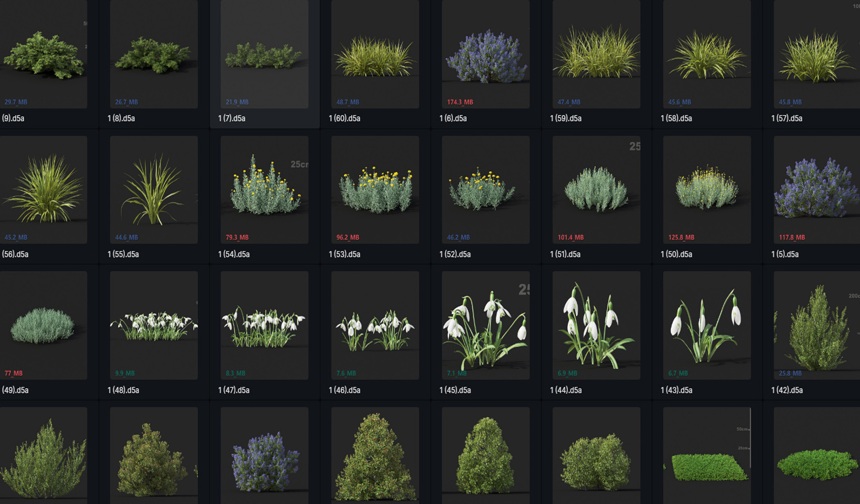
Task: Select the 1 (46).d5a snowdrops thumbnail
Action: pyautogui.click(x=375, y=325)
